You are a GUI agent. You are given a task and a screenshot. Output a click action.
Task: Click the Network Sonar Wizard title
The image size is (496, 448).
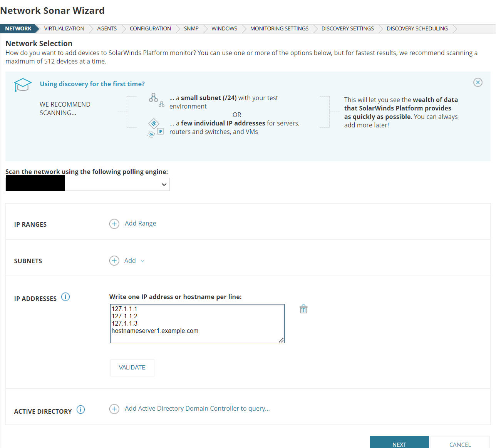click(52, 11)
